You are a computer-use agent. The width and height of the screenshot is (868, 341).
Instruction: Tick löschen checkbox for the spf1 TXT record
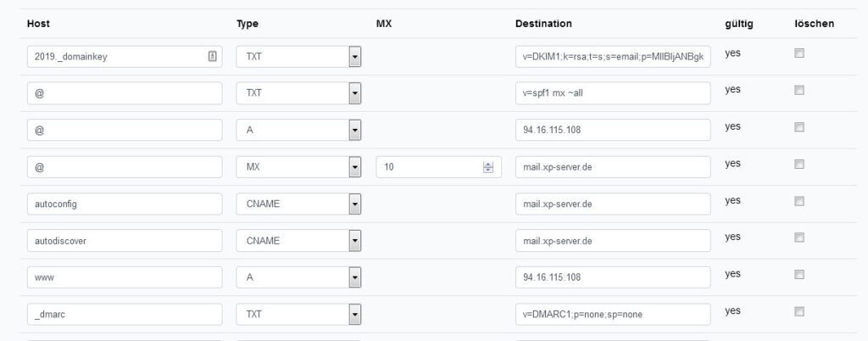point(798,90)
